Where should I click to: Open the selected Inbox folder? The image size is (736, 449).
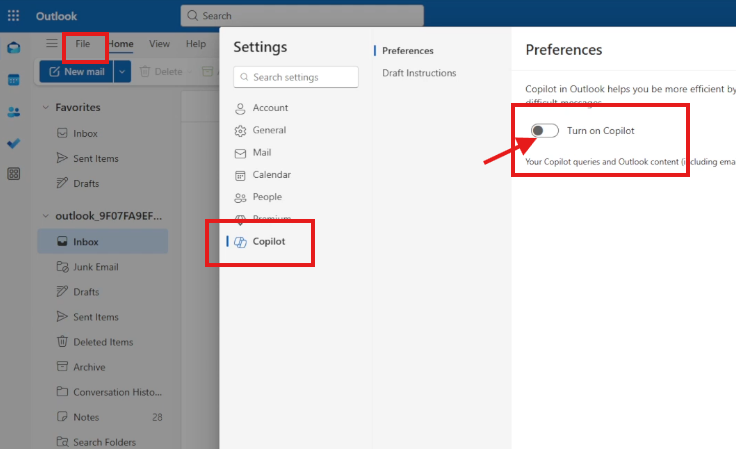[x=102, y=242]
